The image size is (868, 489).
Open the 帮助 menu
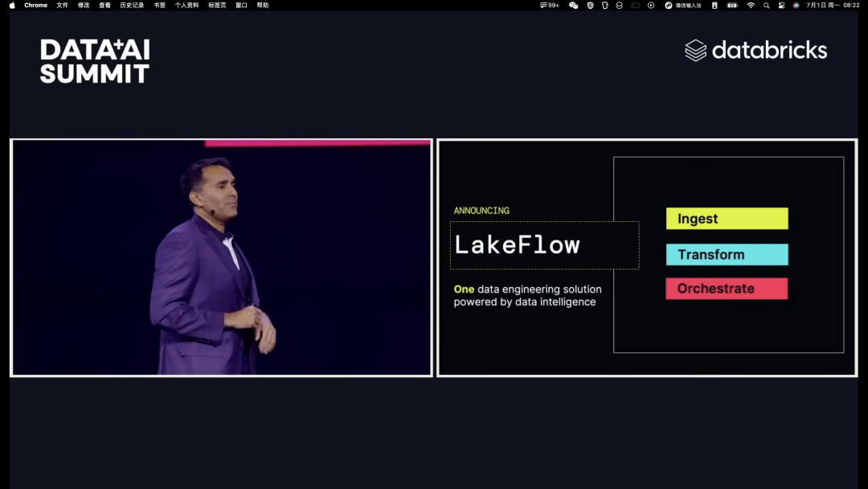pyautogui.click(x=262, y=5)
